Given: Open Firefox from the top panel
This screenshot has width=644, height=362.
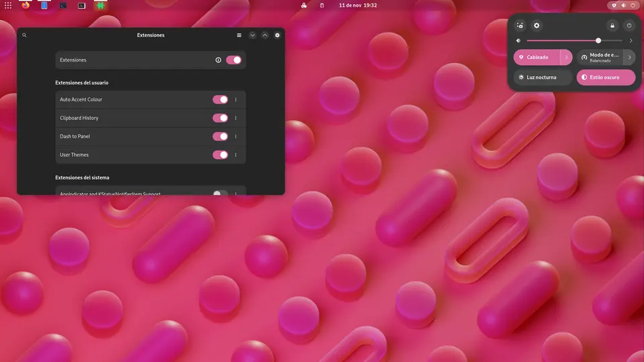Looking at the screenshot, I should (x=25, y=5).
